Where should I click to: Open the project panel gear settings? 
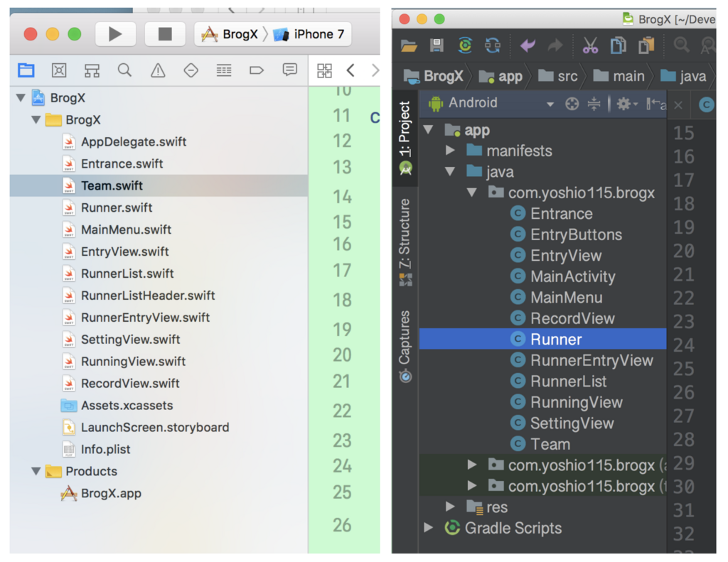(x=626, y=104)
